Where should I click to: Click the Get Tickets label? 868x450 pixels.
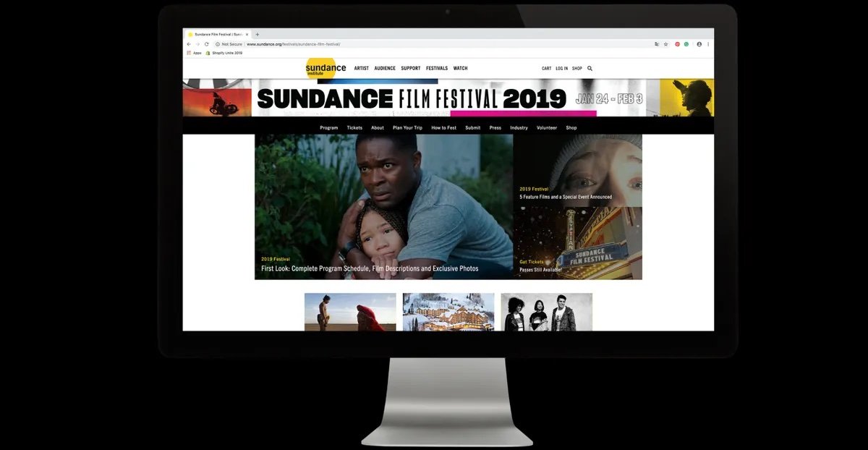[532, 262]
